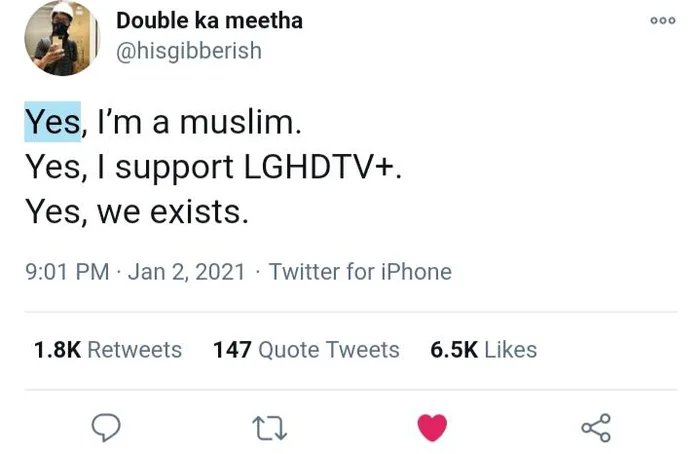Click the 9:01 PM timestamp
This screenshot has height=454, width=700.
click(x=67, y=272)
